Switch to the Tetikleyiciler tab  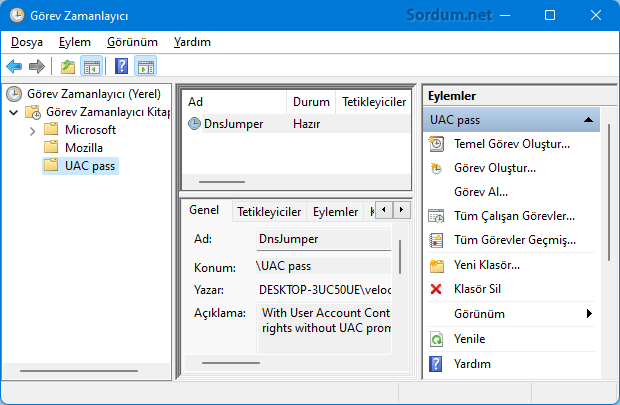pos(269,212)
